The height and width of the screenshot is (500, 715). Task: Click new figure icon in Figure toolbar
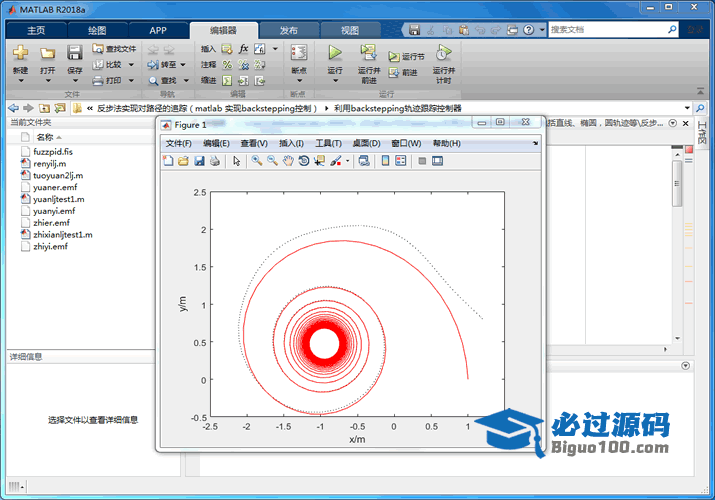(168, 161)
